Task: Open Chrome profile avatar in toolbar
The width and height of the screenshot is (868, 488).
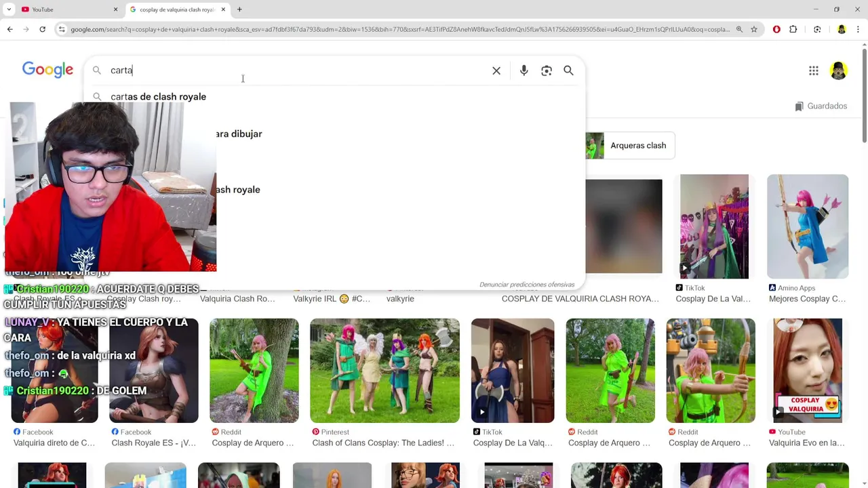Action: tap(842, 29)
